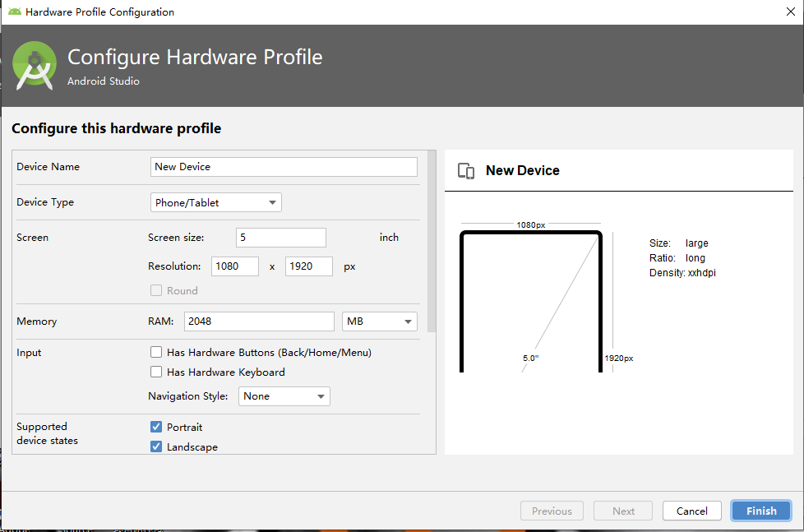The height and width of the screenshot is (532, 804).
Task: Click the 'Supported device states' label
Action: click(47, 433)
